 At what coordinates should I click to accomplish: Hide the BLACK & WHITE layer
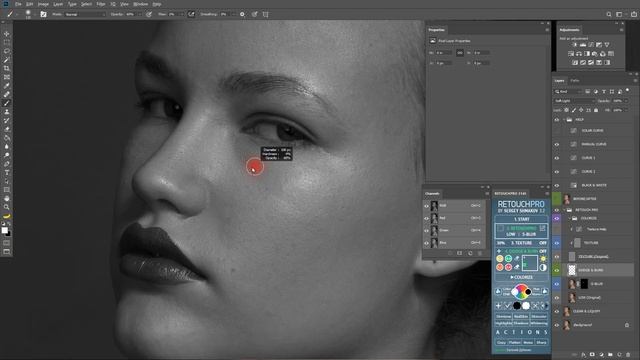(557, 185)
